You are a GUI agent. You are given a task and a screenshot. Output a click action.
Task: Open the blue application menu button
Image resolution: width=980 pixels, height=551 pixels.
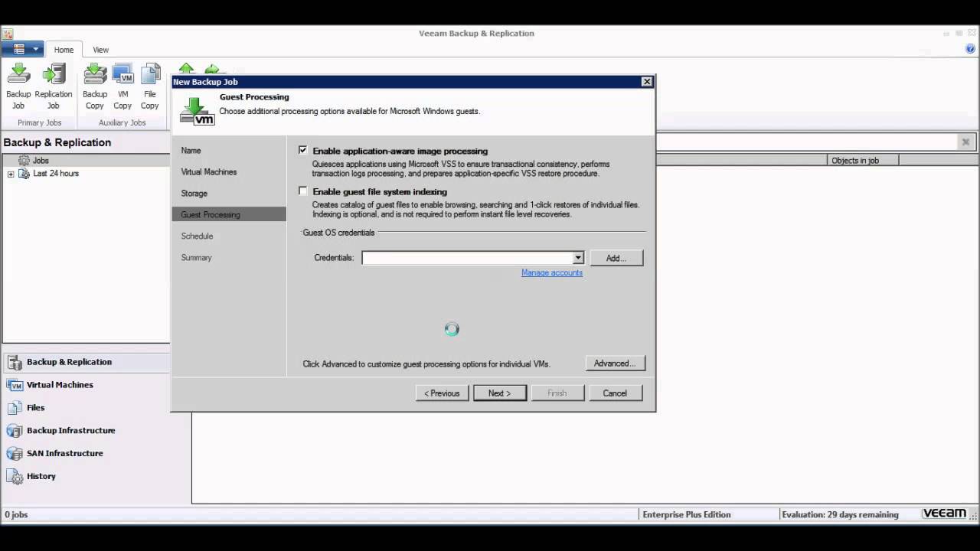click(x=24, y=49)
